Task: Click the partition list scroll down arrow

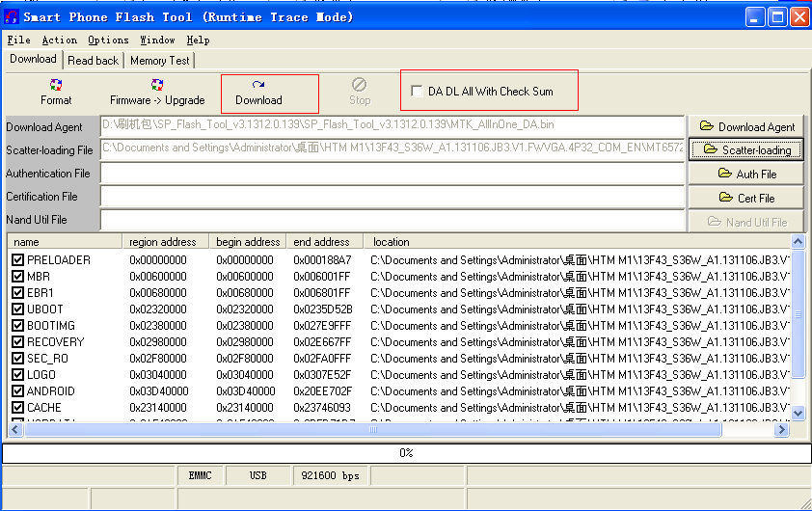Action: click(x=798, y=414)
